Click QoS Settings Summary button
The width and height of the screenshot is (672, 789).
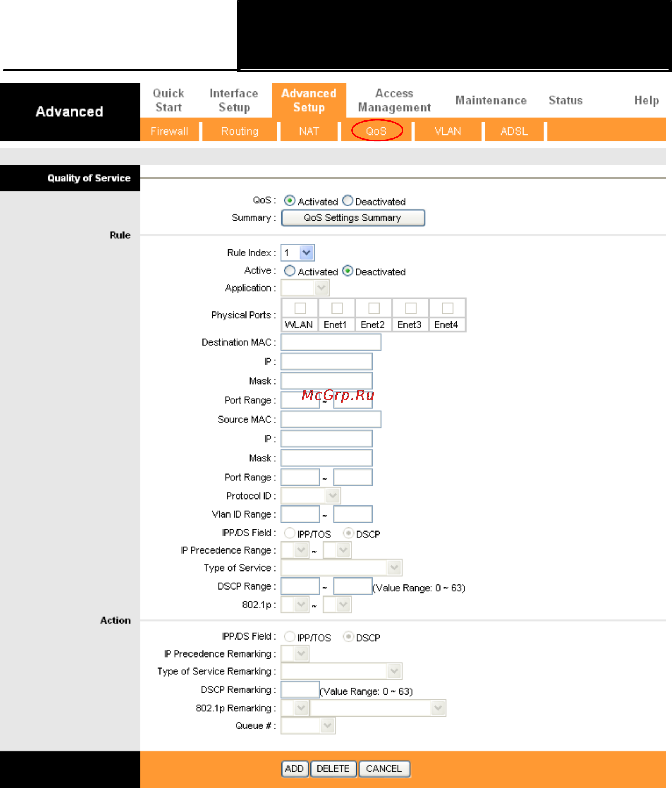pyautogui.click(x=353, y=218)
